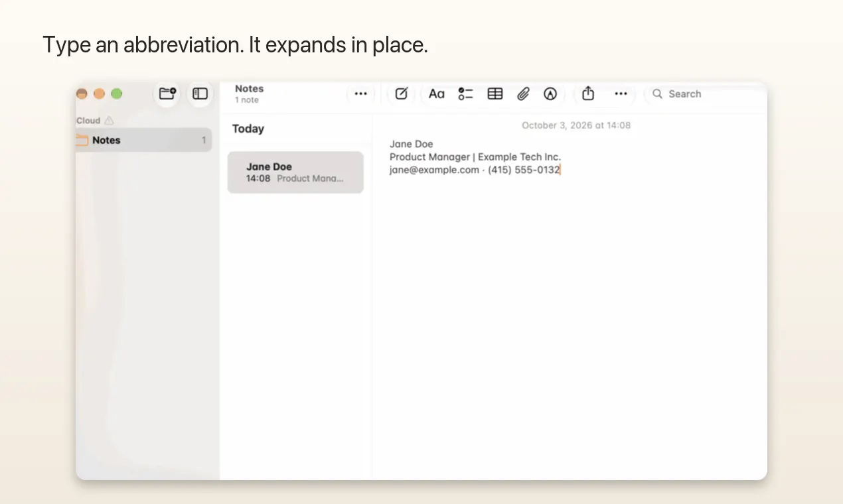Click the Today section header
Image resolution: width=843 pixels, height=504 pixels.
pyautogui.click(x=248, y=129)
